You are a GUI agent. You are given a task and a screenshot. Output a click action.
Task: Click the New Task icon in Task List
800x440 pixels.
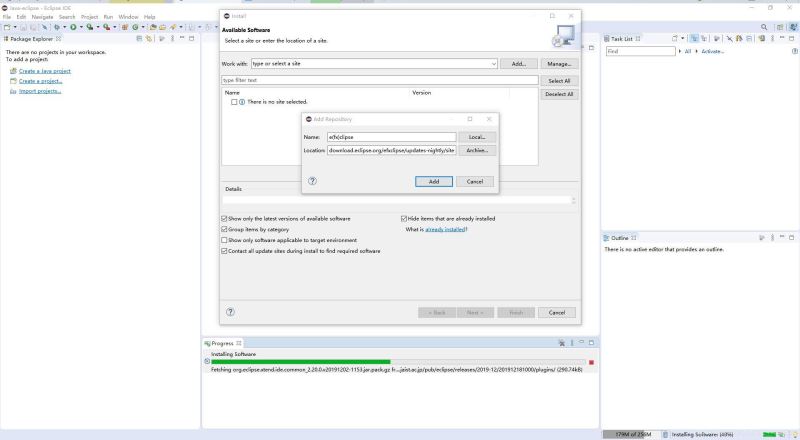[674, 39]
